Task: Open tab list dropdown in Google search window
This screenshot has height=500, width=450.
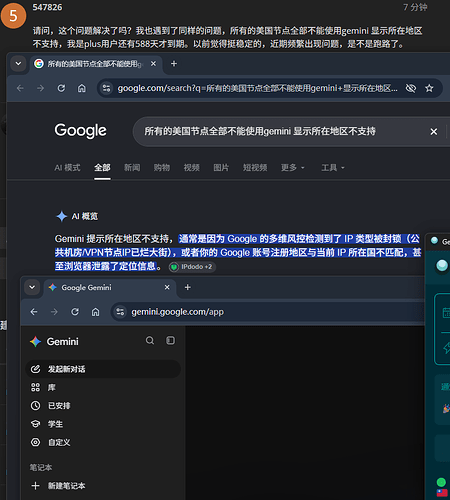Action: tap(18, 63)
